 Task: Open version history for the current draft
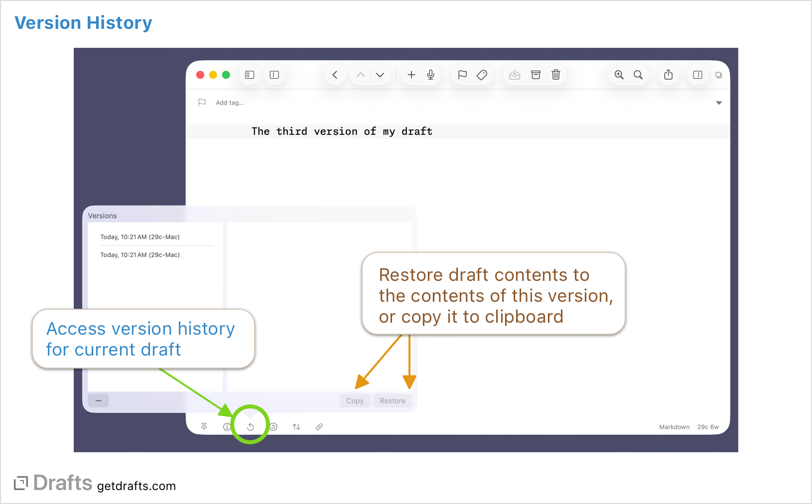click(x=251, y=427)
